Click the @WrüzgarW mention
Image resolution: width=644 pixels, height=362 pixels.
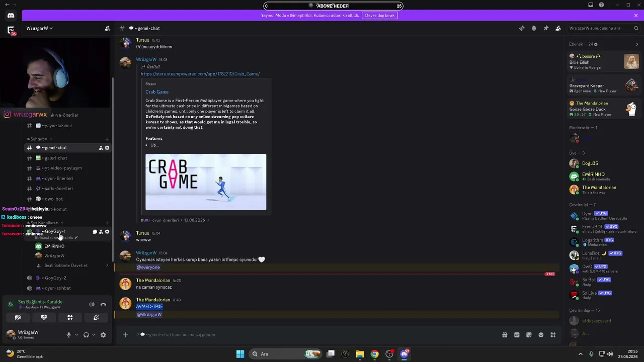click(149, 315)
